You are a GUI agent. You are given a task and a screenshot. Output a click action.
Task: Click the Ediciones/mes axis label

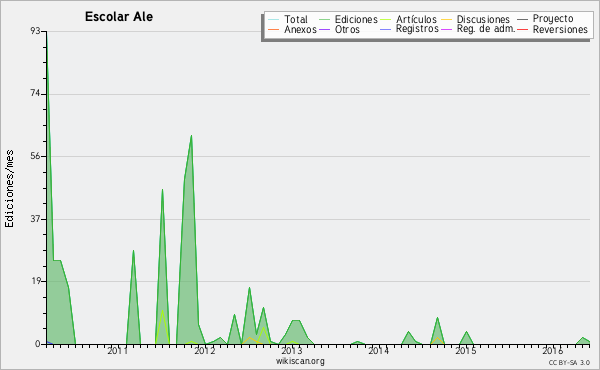9,188
